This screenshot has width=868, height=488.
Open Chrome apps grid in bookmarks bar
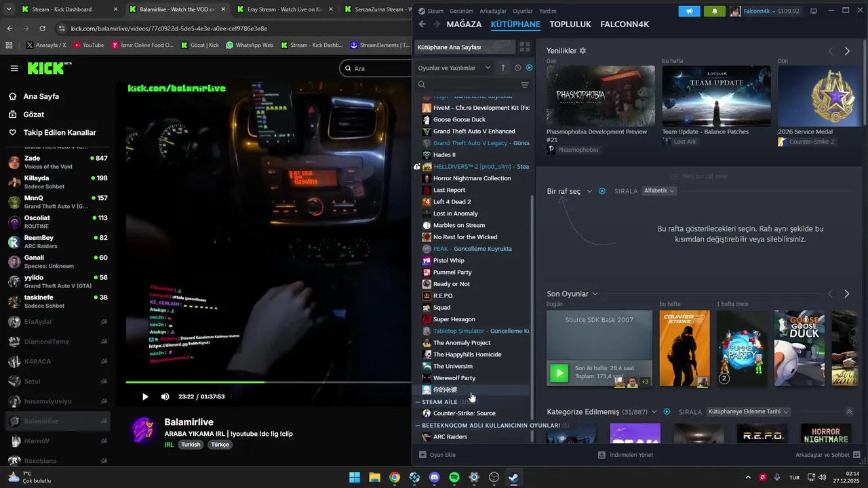9,45
